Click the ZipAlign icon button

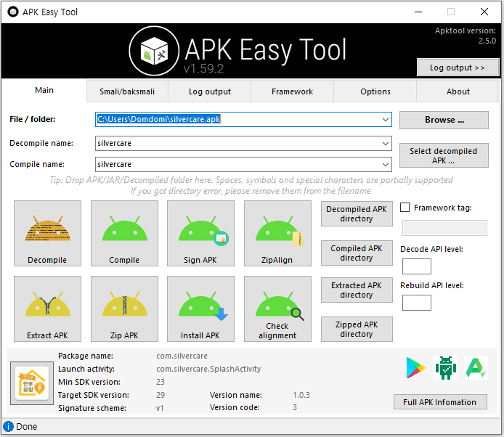click(277, 233)
